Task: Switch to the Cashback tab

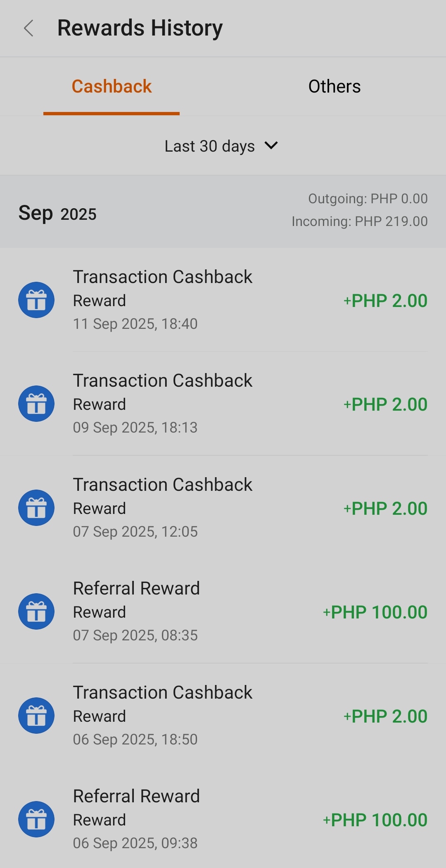Action: pos(111,87)
